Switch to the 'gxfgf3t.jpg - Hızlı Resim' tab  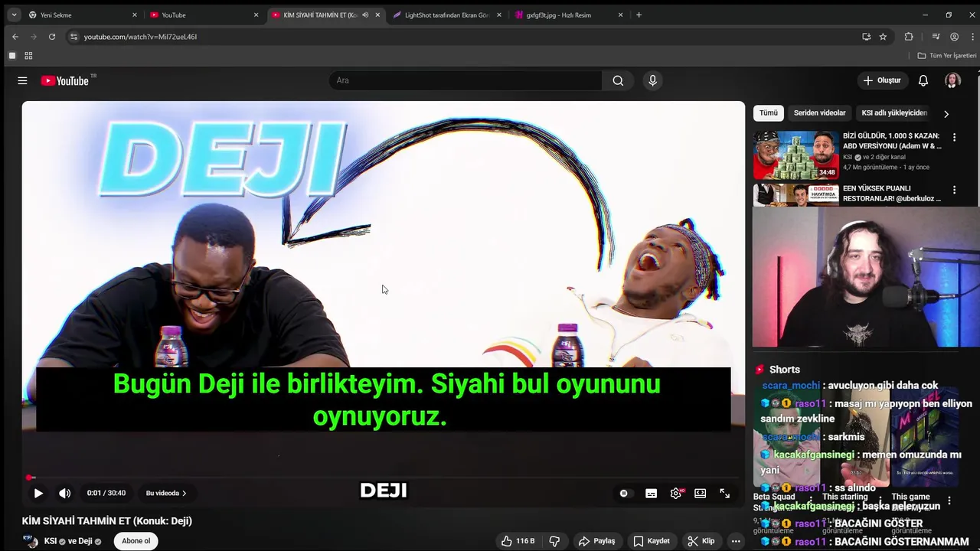(x=568, y=15)
